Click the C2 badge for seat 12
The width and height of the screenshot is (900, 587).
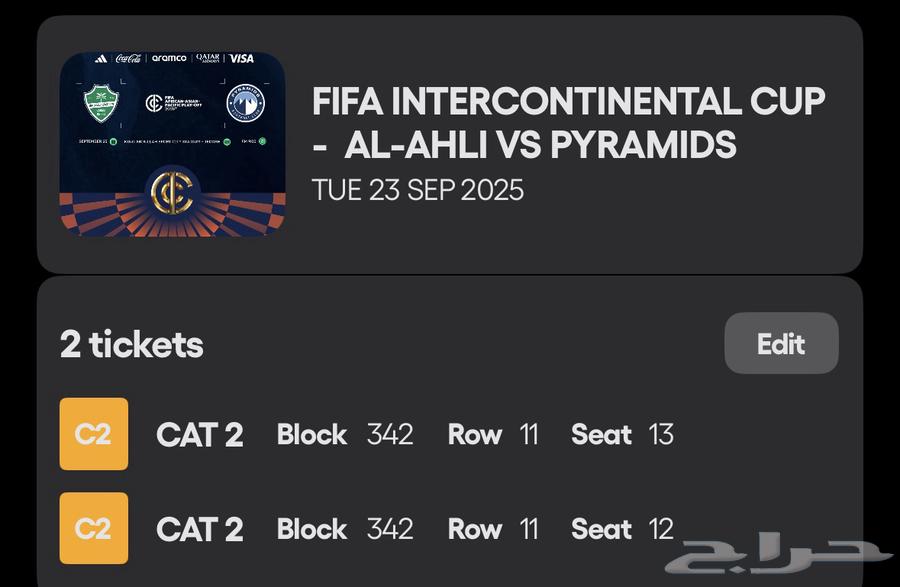tap(94, 528)
